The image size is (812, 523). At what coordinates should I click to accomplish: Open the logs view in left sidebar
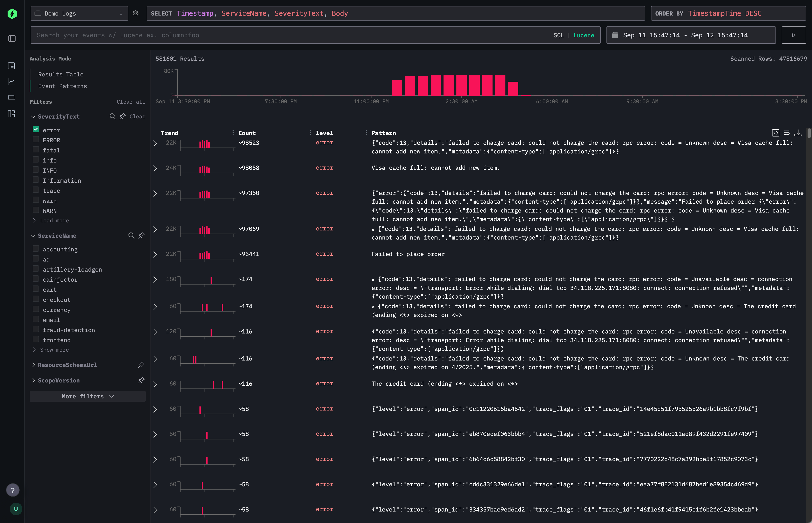pyautogui.click(x=11, y=66)
